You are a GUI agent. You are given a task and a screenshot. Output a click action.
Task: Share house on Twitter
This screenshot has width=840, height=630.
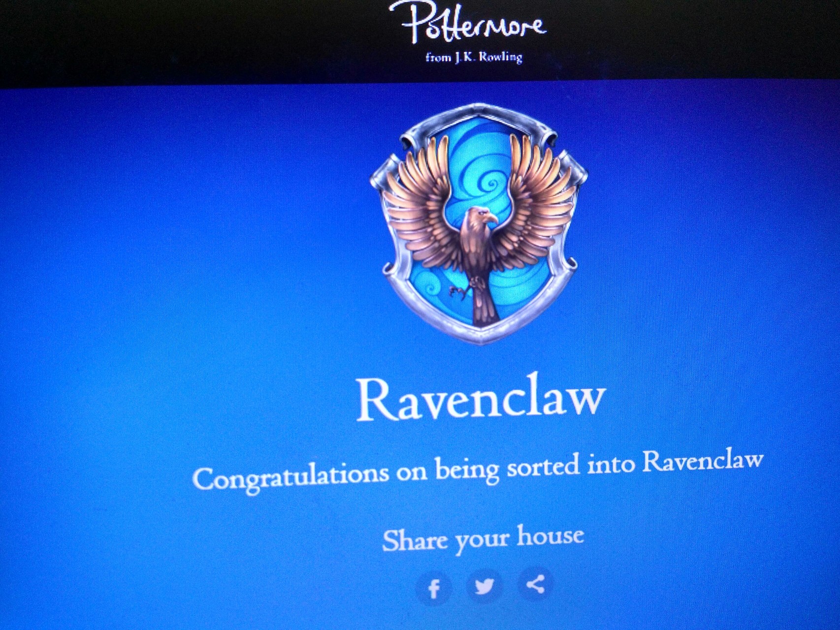[485, 586]
